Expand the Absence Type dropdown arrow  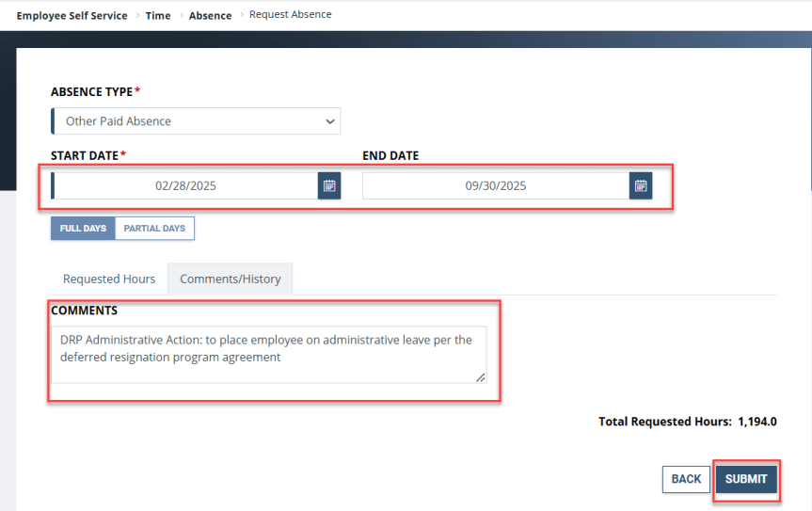[329, 121]
